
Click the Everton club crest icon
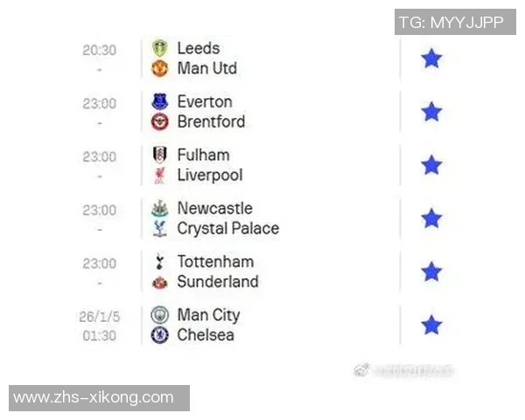[x=159, y=102]
